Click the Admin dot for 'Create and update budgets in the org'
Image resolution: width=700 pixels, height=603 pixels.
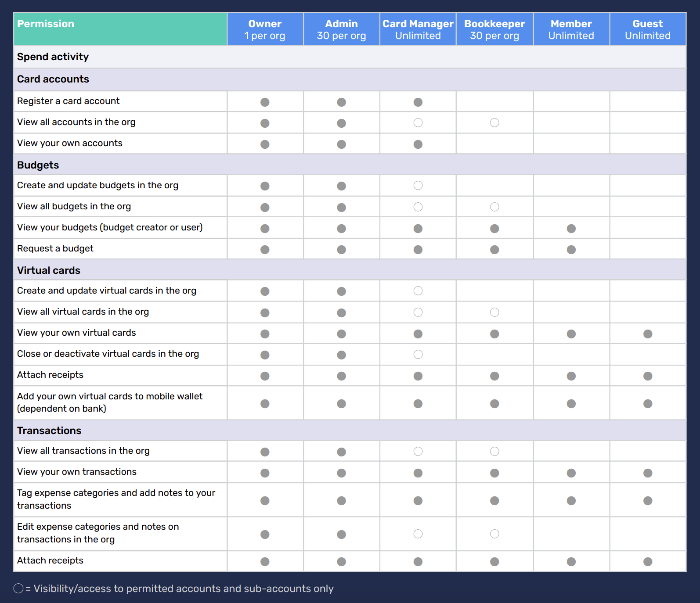point(342,186)
